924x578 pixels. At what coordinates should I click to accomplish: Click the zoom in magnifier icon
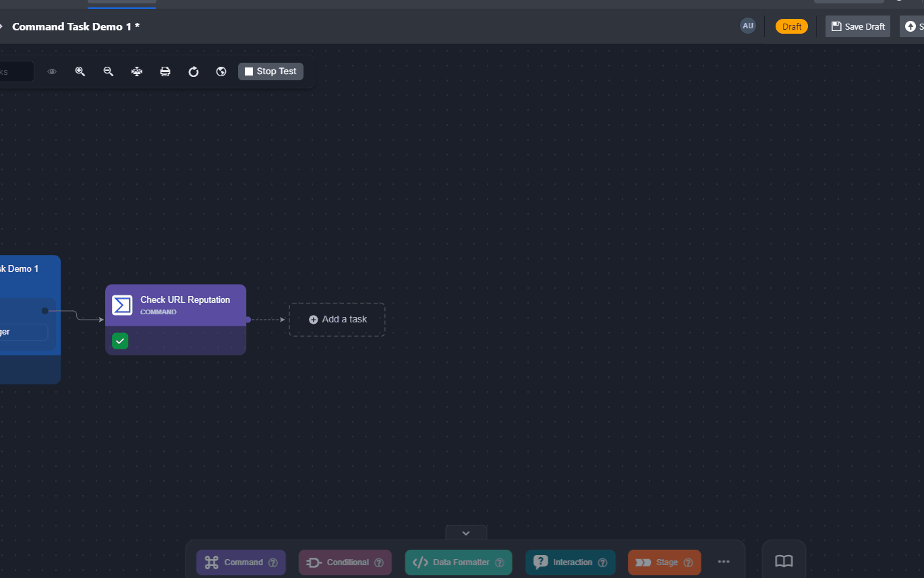click(80, 71)
